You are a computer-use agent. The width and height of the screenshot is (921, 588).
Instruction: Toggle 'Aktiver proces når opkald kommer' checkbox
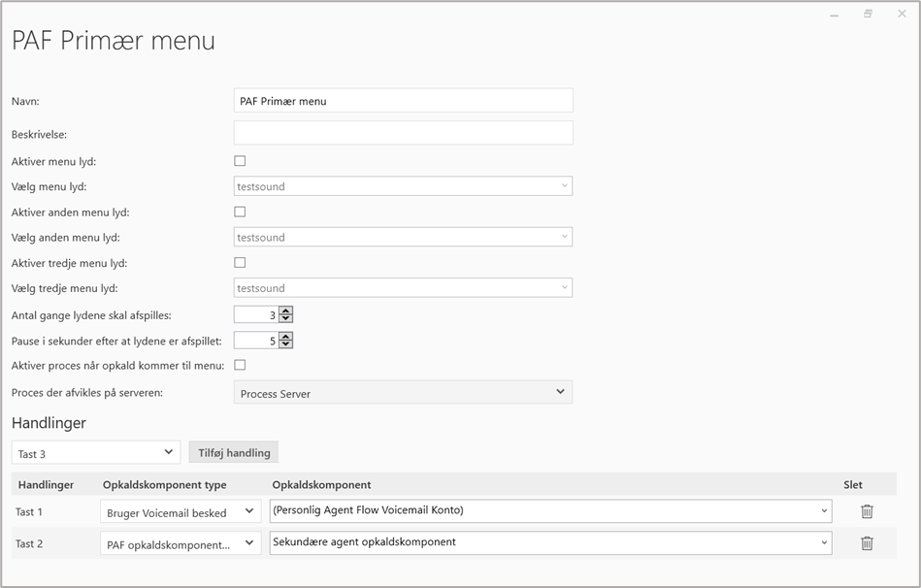pyautogui.click(x=240, y=365)
